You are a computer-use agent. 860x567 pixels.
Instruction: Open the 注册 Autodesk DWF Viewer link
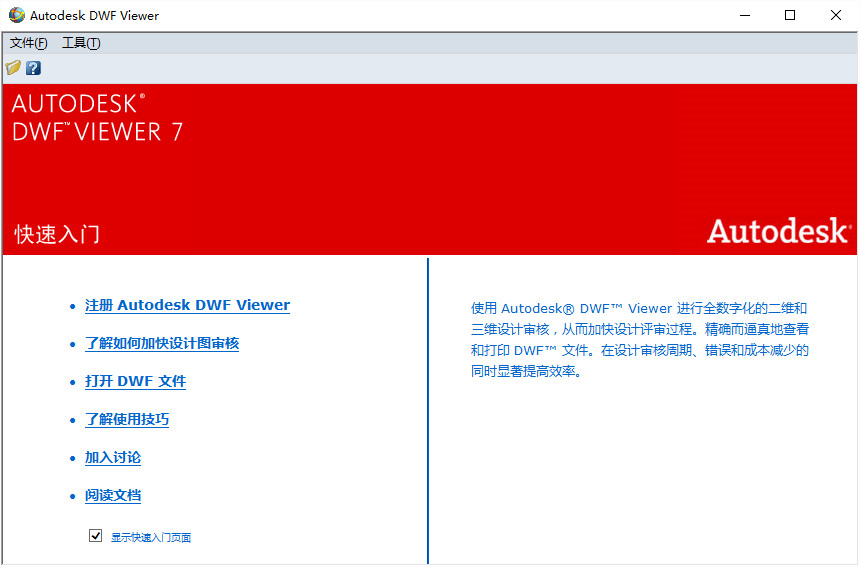click(x=188, y=305)
